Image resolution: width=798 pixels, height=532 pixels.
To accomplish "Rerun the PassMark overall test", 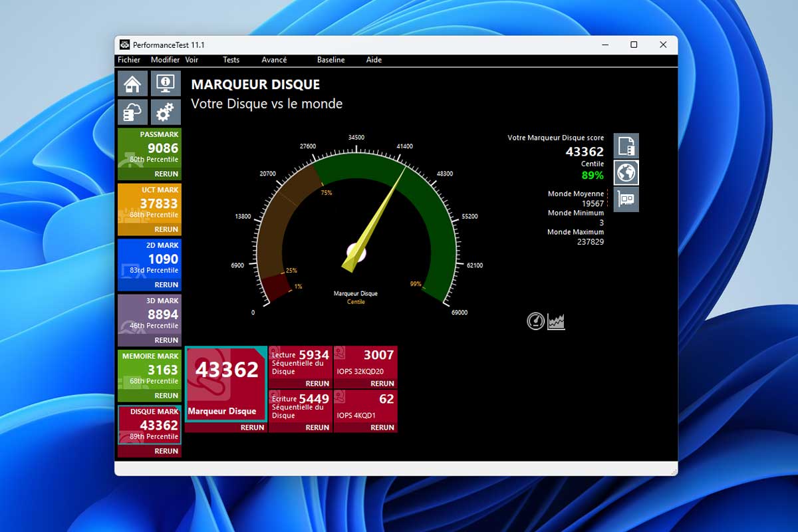I will tap(166, 174).
